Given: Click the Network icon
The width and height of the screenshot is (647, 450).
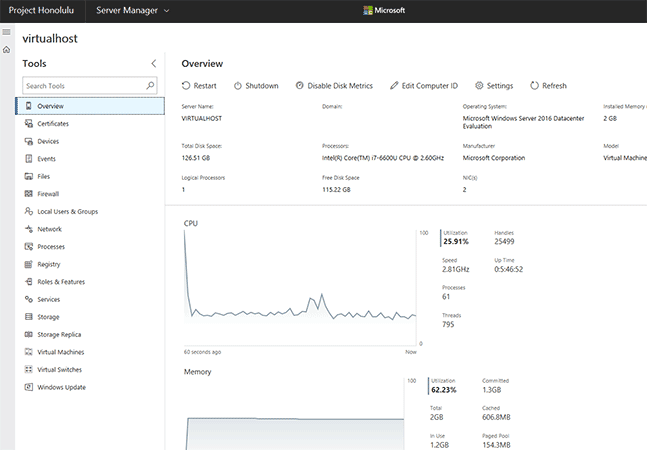Looking at the screenshot, I should pyautogui.click(x=28, y=229).
